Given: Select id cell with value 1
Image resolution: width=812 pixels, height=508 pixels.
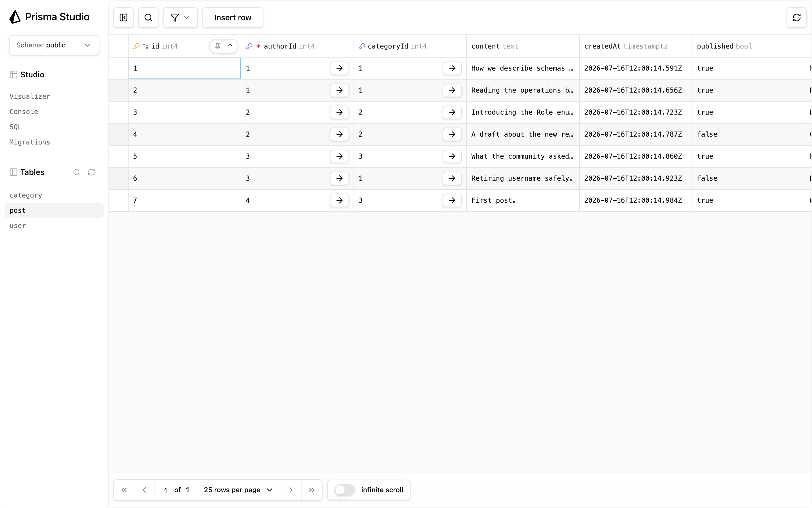Looking at the screenshot, I should coord(185,68).
